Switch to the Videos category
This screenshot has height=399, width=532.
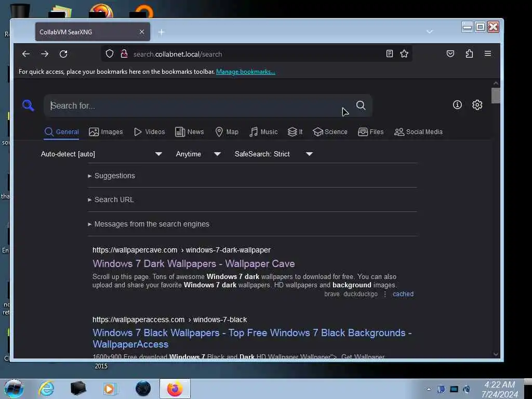pyautogui.click(x=150, y=132)
